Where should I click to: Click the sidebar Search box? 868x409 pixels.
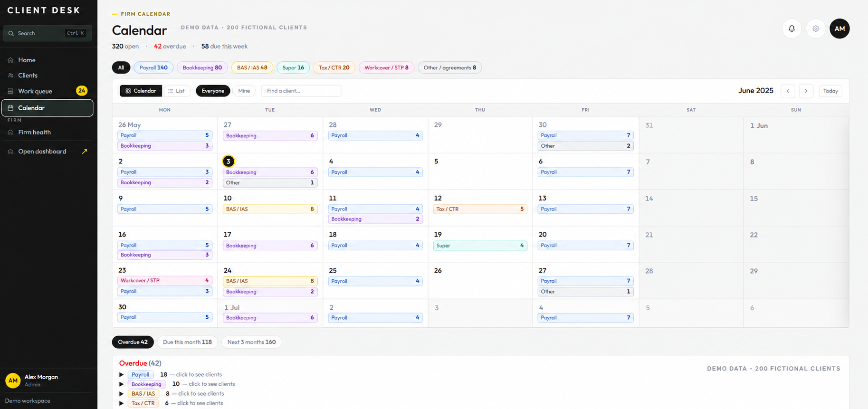(48, 33)
